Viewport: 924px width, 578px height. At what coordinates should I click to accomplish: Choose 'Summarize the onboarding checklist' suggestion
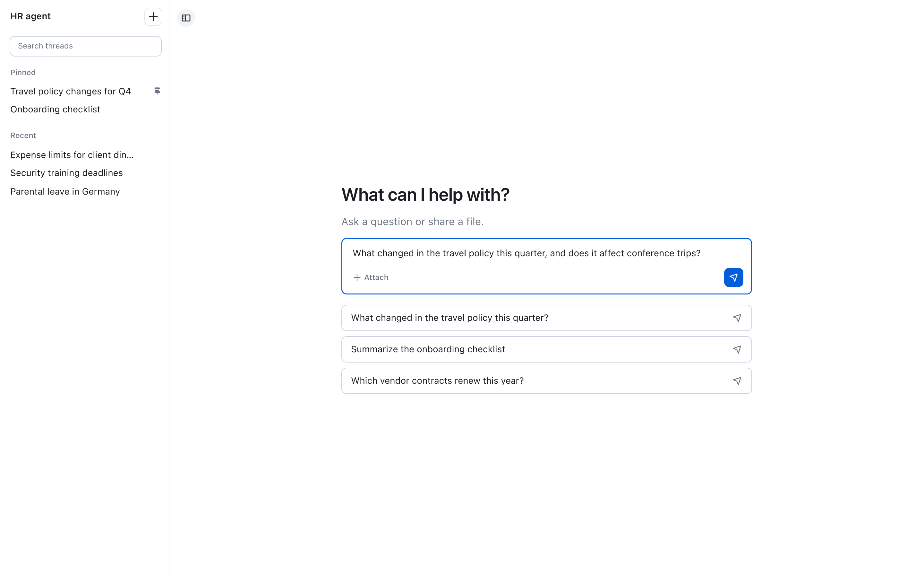pos(546,349)
